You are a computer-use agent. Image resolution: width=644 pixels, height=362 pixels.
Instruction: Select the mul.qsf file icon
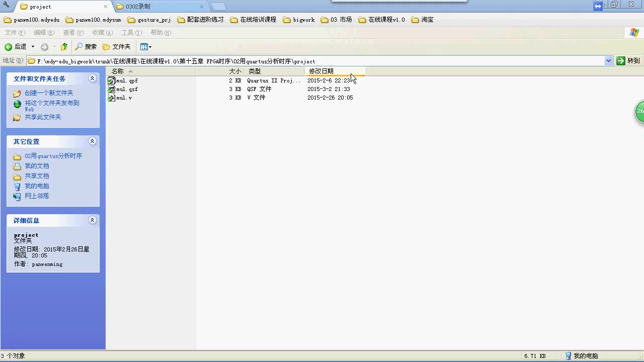click(111, 89)
